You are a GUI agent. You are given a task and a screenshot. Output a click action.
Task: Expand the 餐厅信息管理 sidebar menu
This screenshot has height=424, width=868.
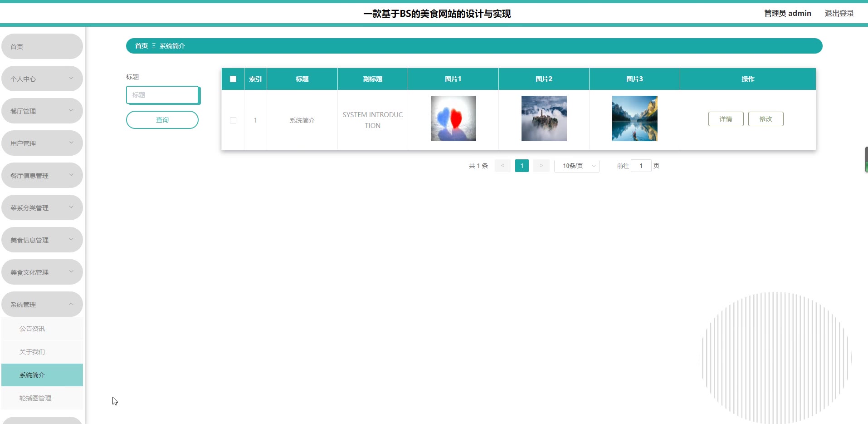(42, 175)
